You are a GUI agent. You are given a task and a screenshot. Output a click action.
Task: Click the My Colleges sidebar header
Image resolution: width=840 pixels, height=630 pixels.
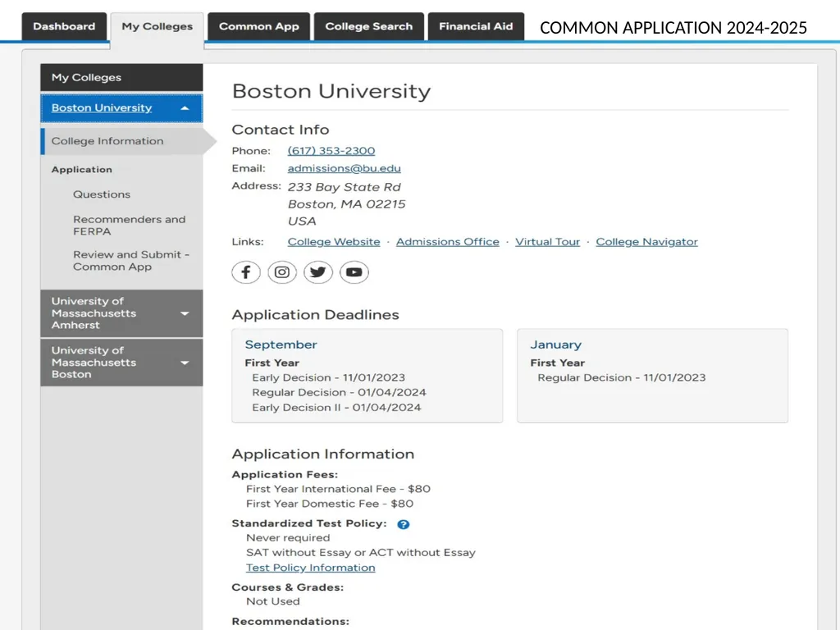(121, 78)
